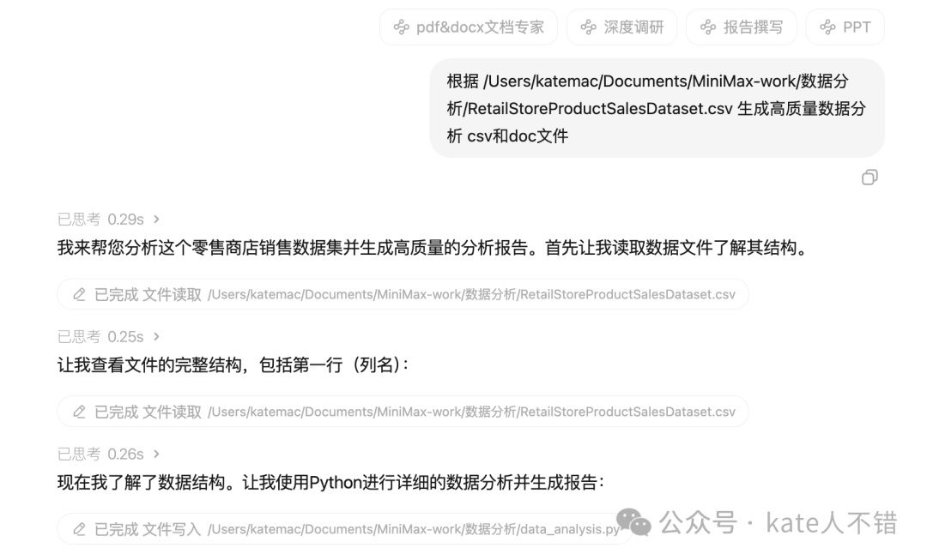Select the pdf&docx文档专家 chip
Image resolution: width=927 pixels, height=560 pixels.
(469, 27)
